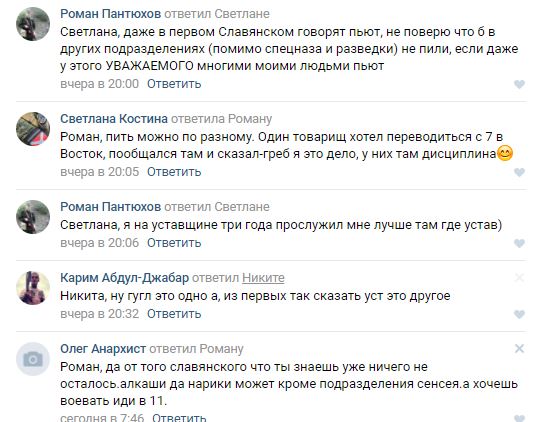Viewport: 540px width, 422px height.
Task: Open the underlined Никите reply link
Action: pyautogui.click(x=263, y=278)
